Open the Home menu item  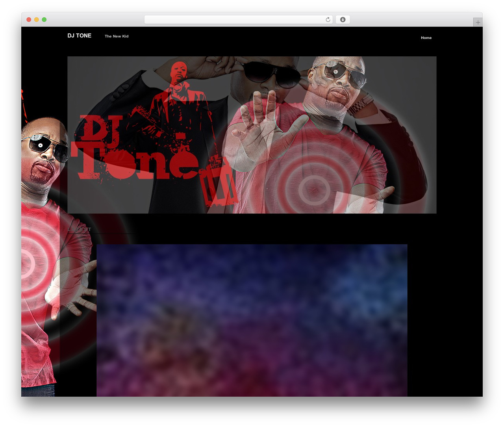(x=426, y=38)
